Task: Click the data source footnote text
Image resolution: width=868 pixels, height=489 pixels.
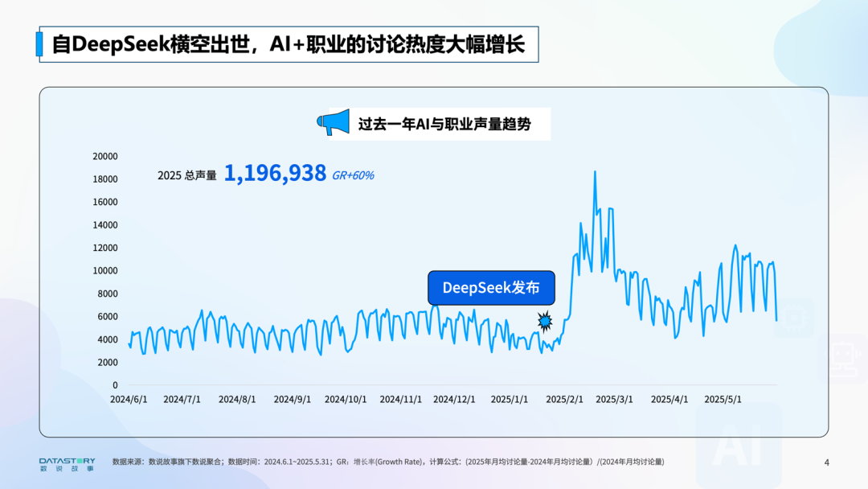Action: coord(388,462)
